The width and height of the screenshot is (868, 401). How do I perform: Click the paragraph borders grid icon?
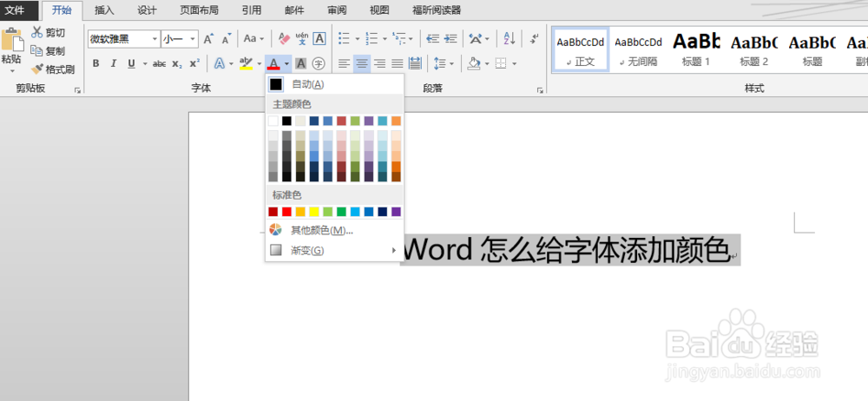[x=501, y=63]
